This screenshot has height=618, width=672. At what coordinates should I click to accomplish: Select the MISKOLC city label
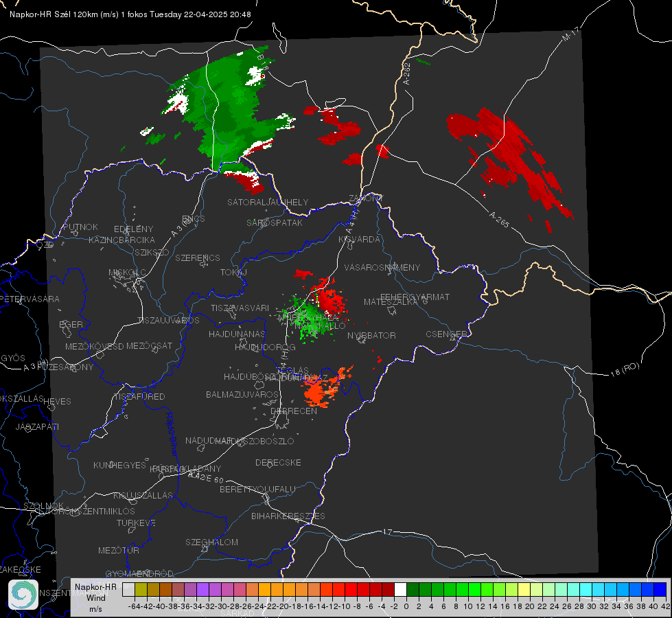point(127,273)
